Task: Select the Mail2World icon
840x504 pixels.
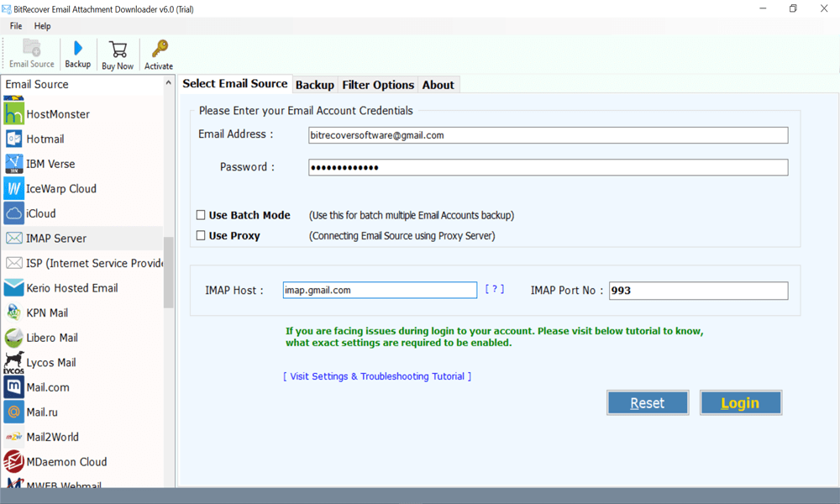Action: 14,437
